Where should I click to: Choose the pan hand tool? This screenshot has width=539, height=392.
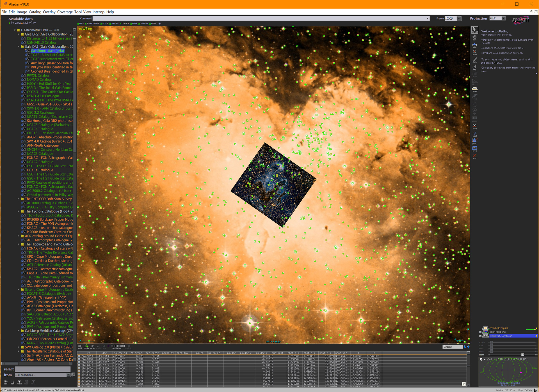[474, 38]
